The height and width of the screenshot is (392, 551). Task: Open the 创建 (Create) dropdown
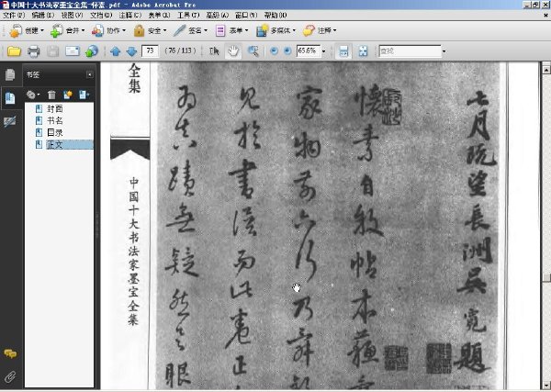pos(27,31)
